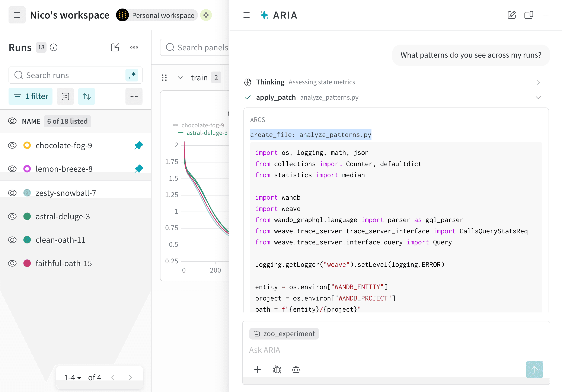Change color of clean-oath-11 run
The image size is (562, 392).
(27, 240)
